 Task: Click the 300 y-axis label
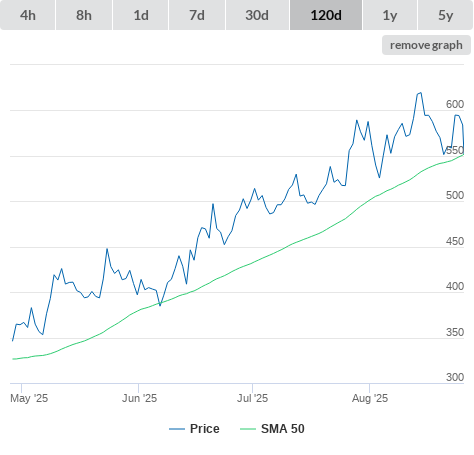pyautogui.click(x=455, y=377)
